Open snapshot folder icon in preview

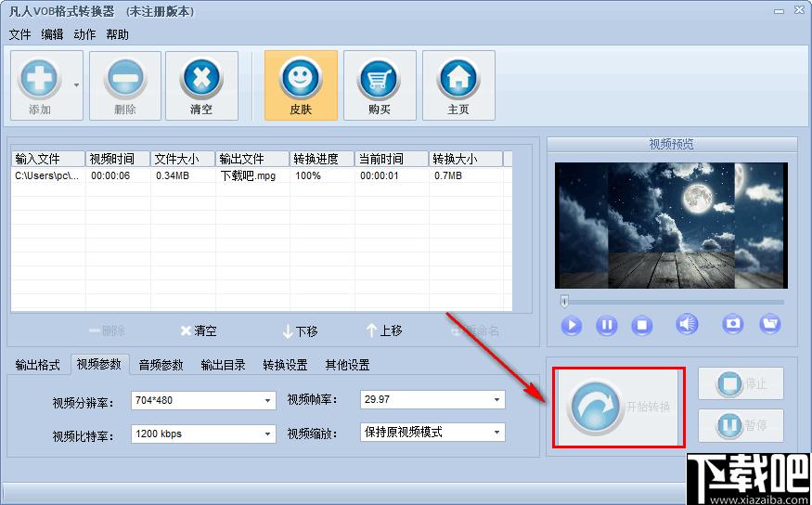pos(770,324)
